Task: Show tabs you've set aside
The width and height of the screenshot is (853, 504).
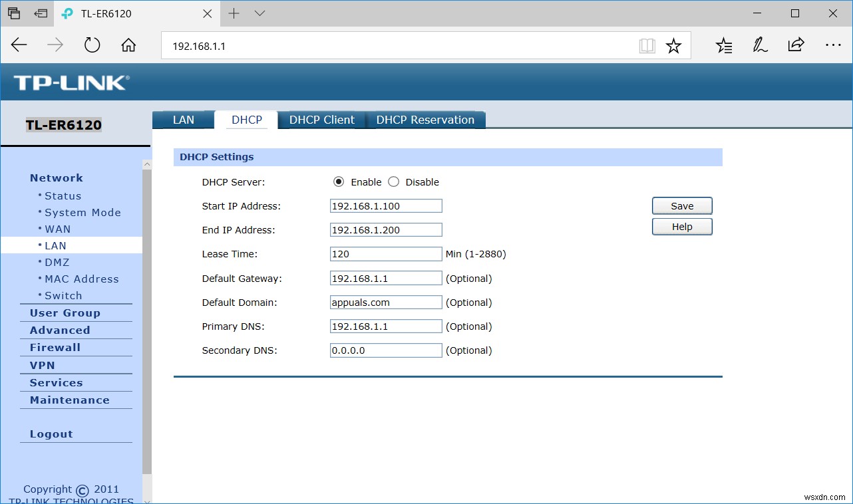Action: point(13,13)
